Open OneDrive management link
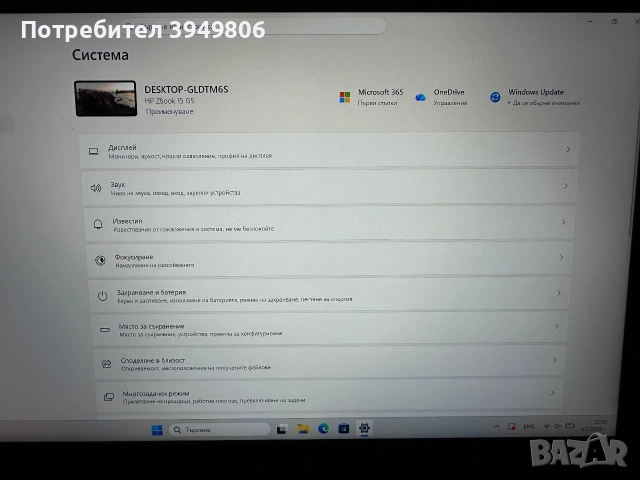640x480 pixels. pos(450,103)
